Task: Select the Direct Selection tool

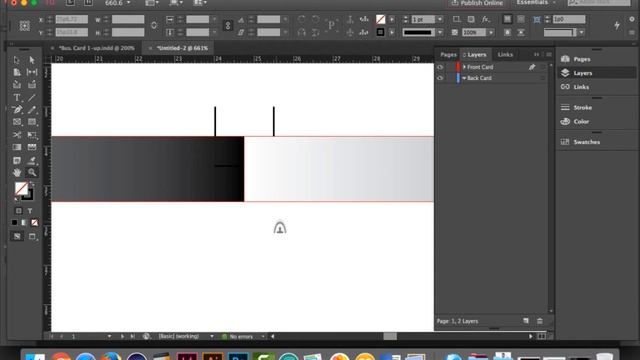Action: (x=32, y=60)
